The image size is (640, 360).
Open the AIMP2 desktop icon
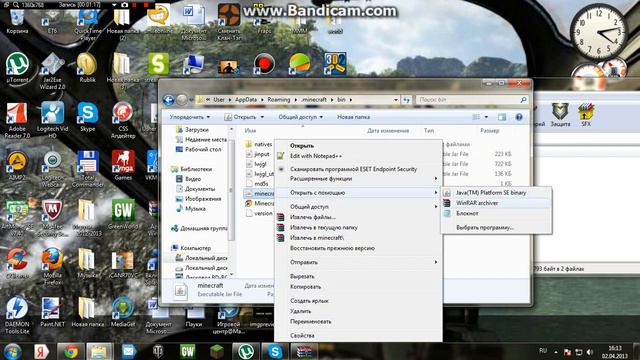(17, 165)
